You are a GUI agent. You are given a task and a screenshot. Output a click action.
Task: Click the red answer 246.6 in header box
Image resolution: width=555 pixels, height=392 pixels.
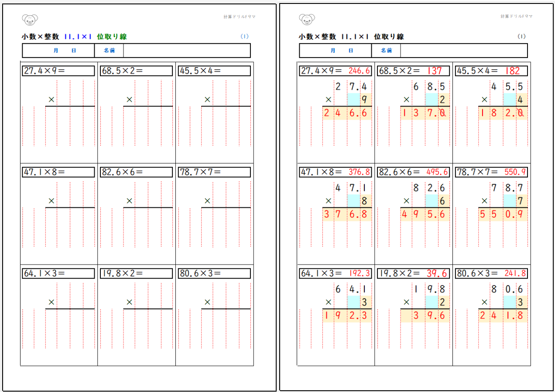point(359,71)
